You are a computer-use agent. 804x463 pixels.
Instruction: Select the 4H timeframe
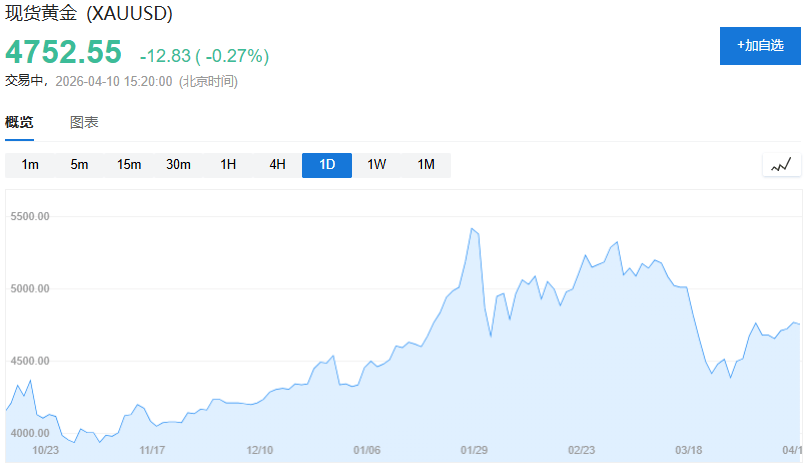(x=277, y=165)
